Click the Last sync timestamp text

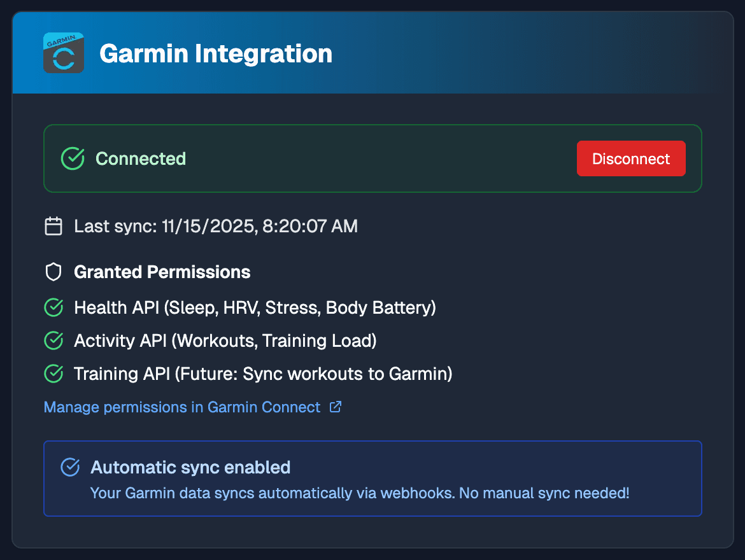[216, 226]
